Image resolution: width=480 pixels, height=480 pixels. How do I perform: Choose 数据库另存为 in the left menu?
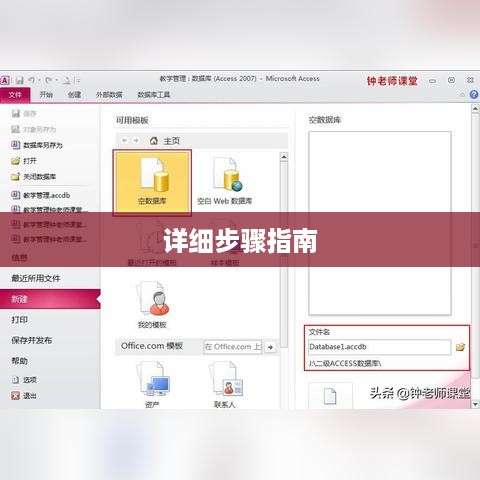[37, 145]
